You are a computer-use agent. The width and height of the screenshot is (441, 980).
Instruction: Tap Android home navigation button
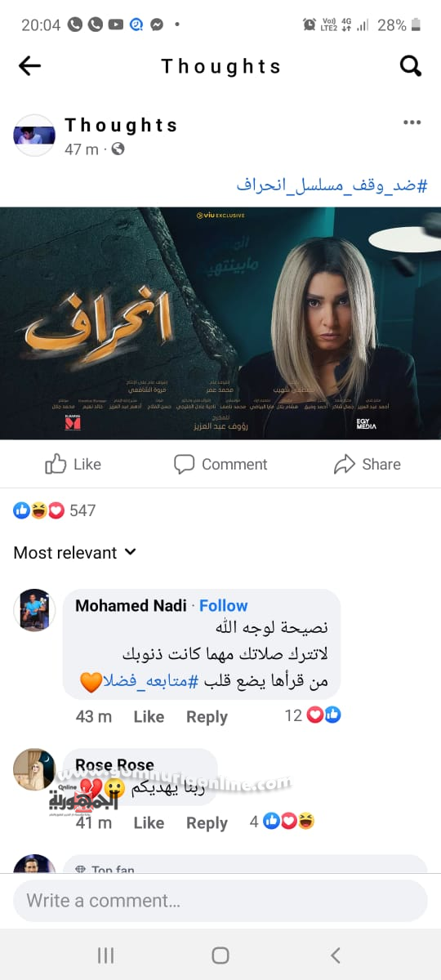[x=220, y=955]
